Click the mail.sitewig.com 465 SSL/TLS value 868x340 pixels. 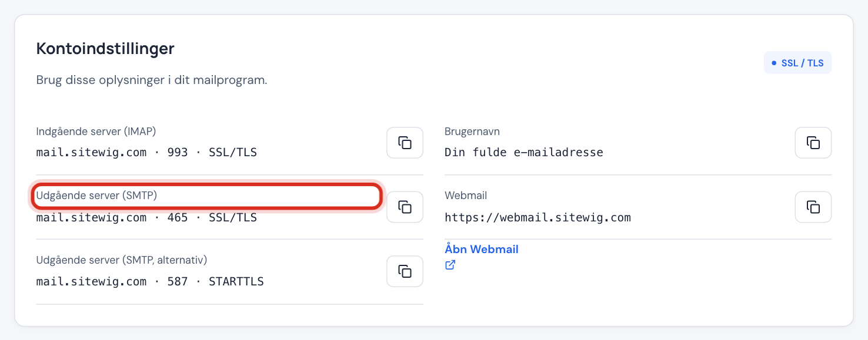146,217
